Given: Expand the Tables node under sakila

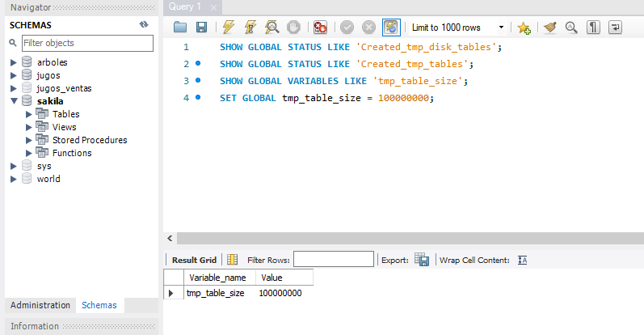Looking at the screenshot, I should pyautogui.click(x=29, y=114).
